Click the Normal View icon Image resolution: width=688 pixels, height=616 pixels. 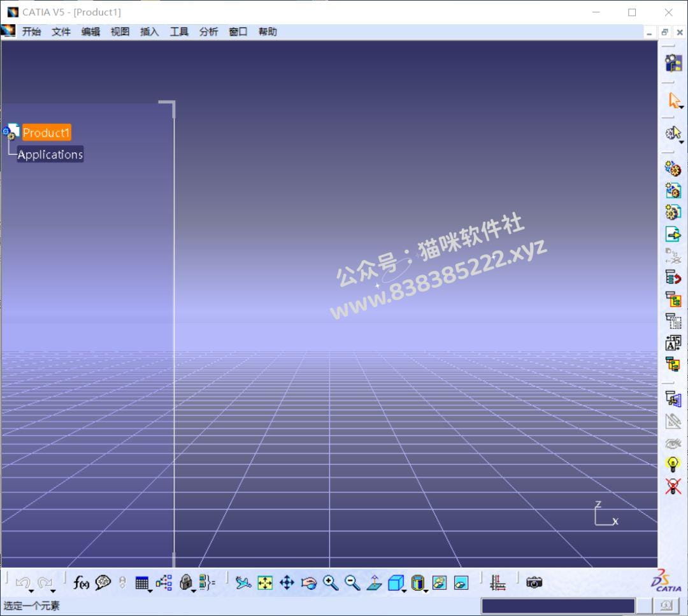click(x=375, y=583)
